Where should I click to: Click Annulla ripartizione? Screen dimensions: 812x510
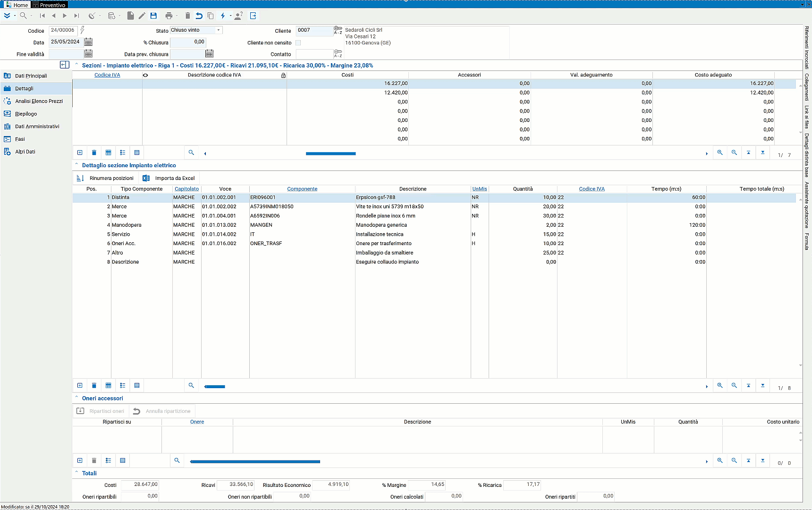pyautogui.click(x=162, y=411)
